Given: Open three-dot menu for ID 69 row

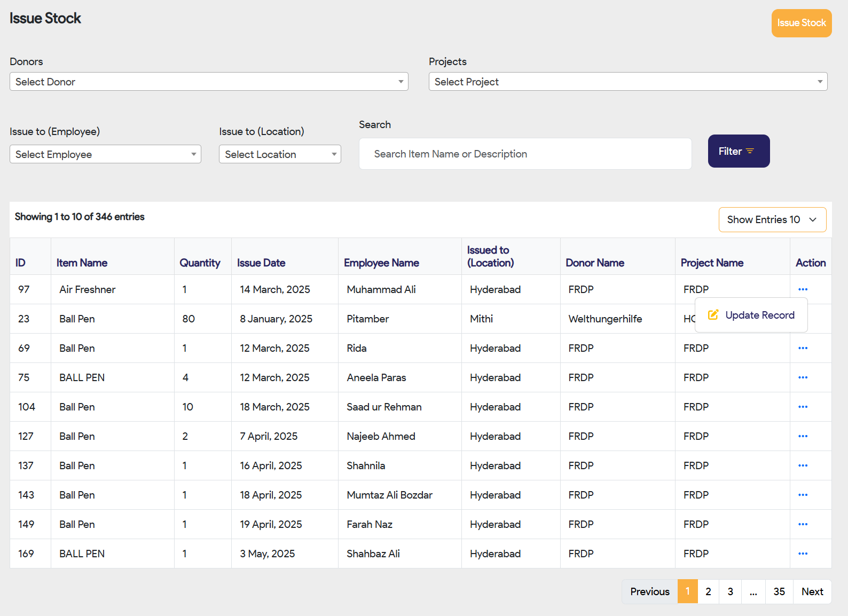Looking at the screenshot, I should [803, 348].
